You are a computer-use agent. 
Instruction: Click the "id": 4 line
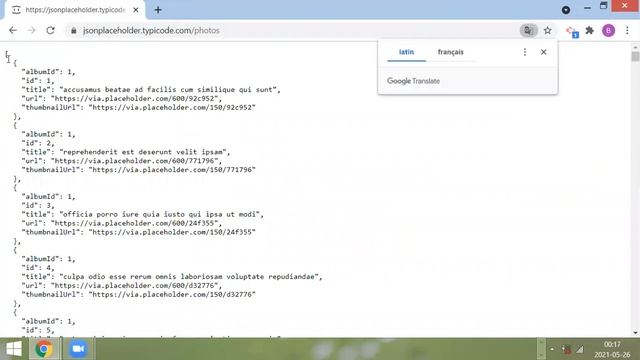point(38,268)
